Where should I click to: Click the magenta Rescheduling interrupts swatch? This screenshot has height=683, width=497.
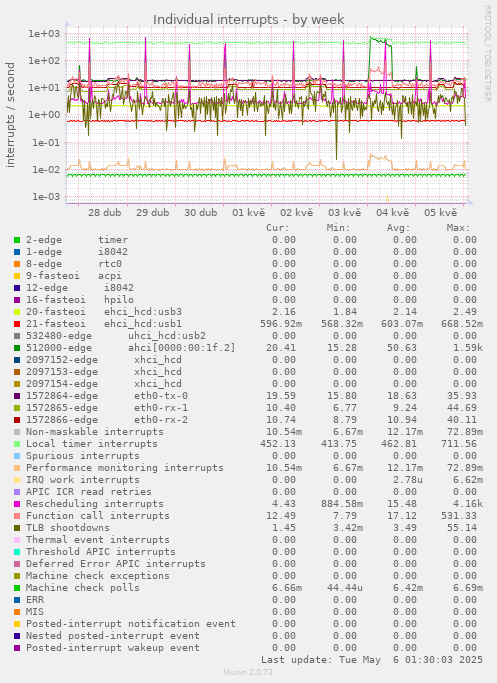[17, 504]
